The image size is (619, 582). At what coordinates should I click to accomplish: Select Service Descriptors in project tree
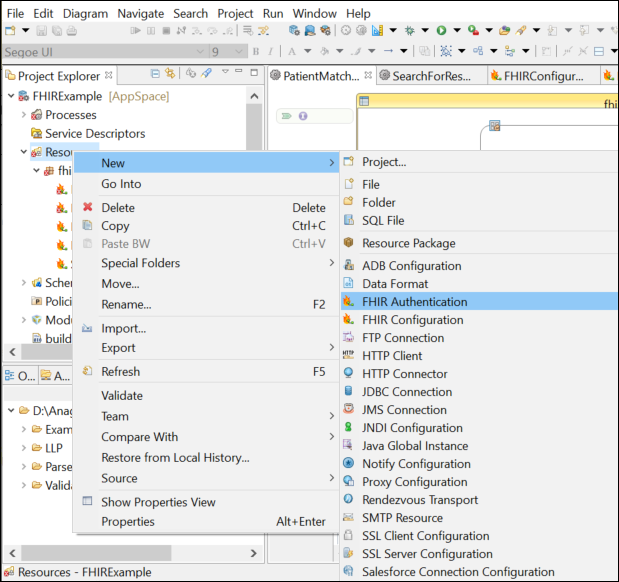pos(94,134)
